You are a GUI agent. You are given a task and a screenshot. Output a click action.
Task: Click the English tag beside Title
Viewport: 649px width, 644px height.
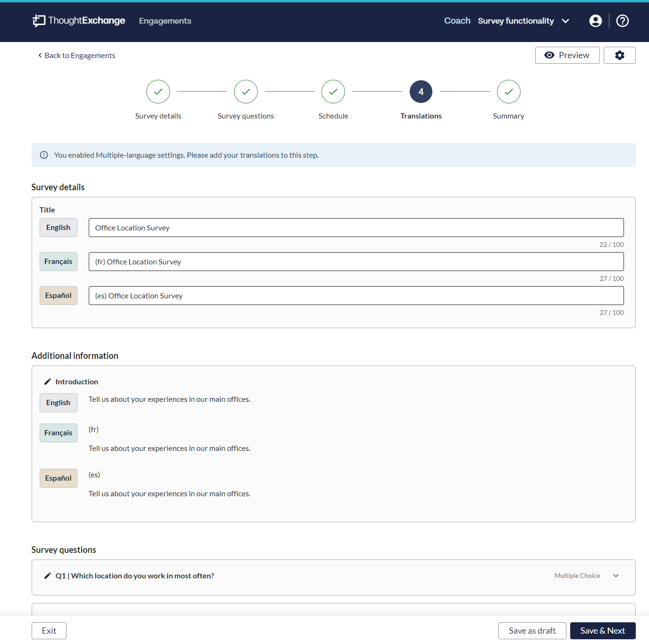point(59,228)
